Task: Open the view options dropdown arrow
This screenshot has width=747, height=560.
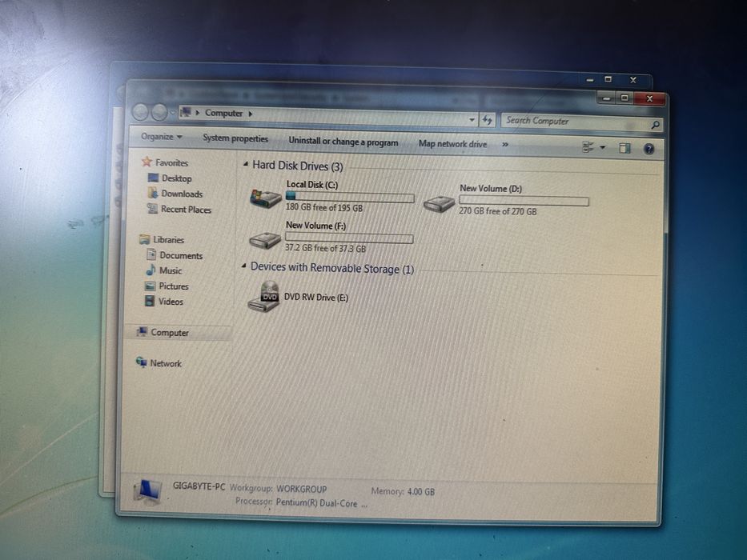Action: (603, 148)
